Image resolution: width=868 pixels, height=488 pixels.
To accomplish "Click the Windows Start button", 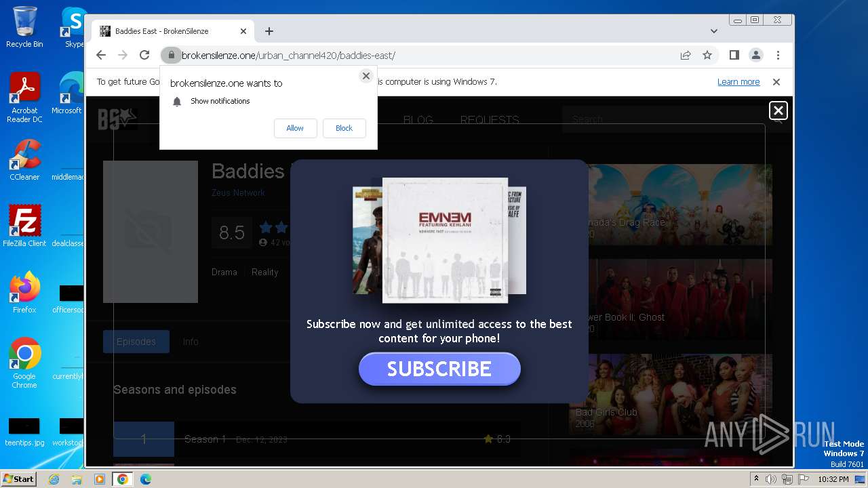I will (x=19, y=479).
